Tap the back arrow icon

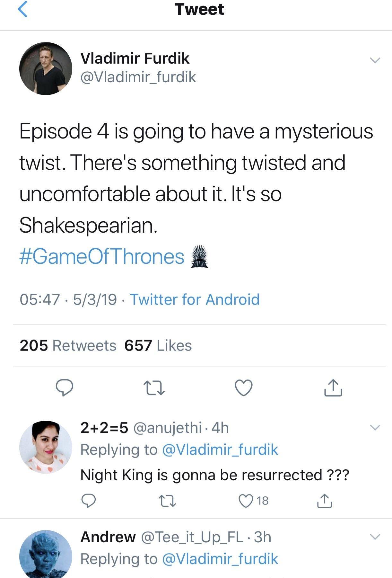point(22,9)
